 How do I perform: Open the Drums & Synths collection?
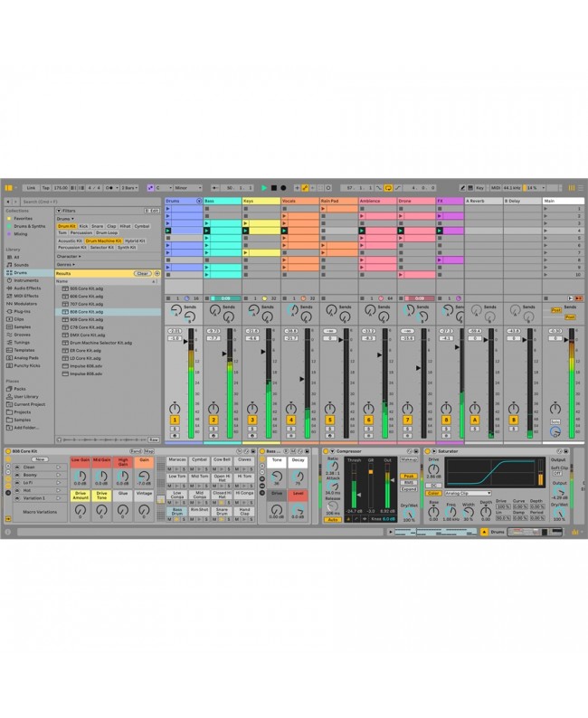pyautogui.click(x=29, y=226)
